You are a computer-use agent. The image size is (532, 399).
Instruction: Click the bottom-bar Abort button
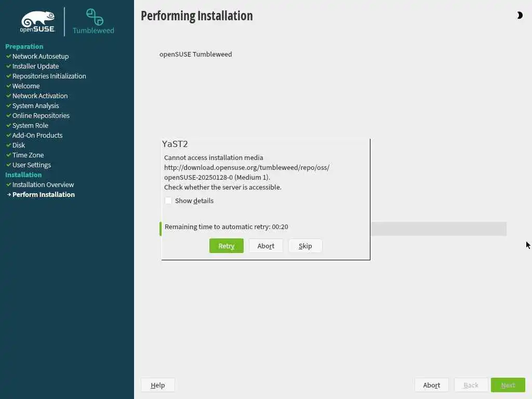[x=432, y=385]
